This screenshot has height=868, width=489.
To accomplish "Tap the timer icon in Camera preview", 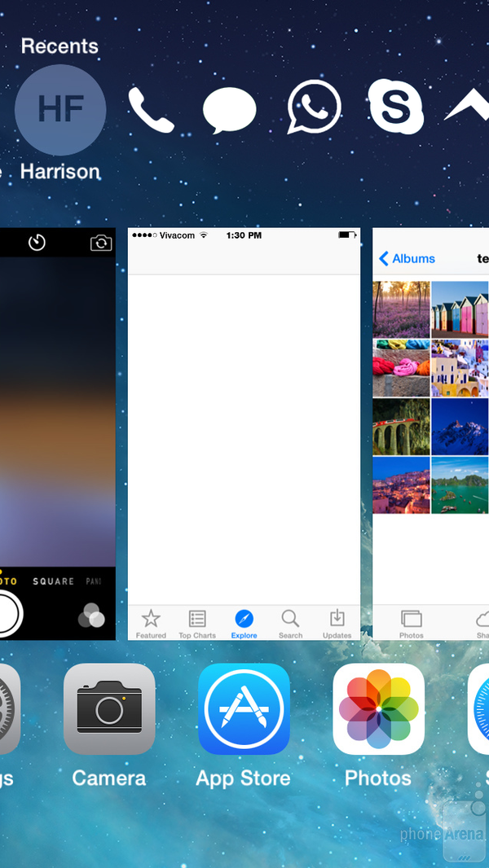I will pyautogui.click(x=37, y=243).
